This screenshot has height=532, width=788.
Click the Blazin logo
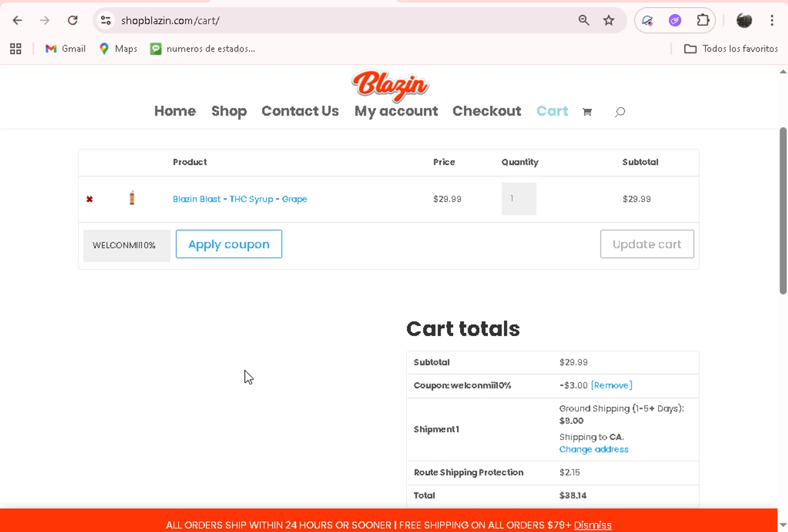tap(390, 85)
